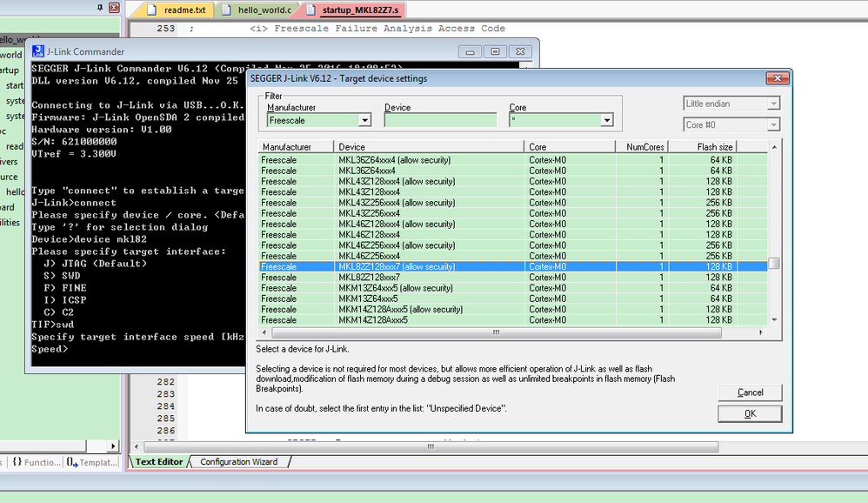This screenshot has height=503, width=868.
Task: Sort by Core column header
Action: coord(570,147)
